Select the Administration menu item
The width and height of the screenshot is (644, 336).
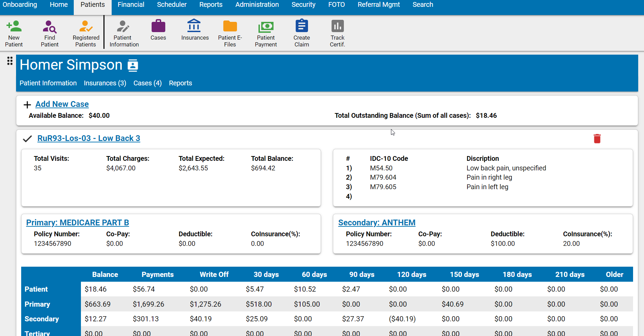click(257, 4)
